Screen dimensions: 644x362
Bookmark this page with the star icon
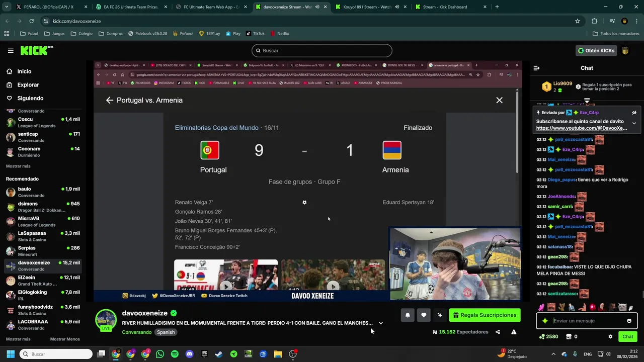tap(578, 21)
